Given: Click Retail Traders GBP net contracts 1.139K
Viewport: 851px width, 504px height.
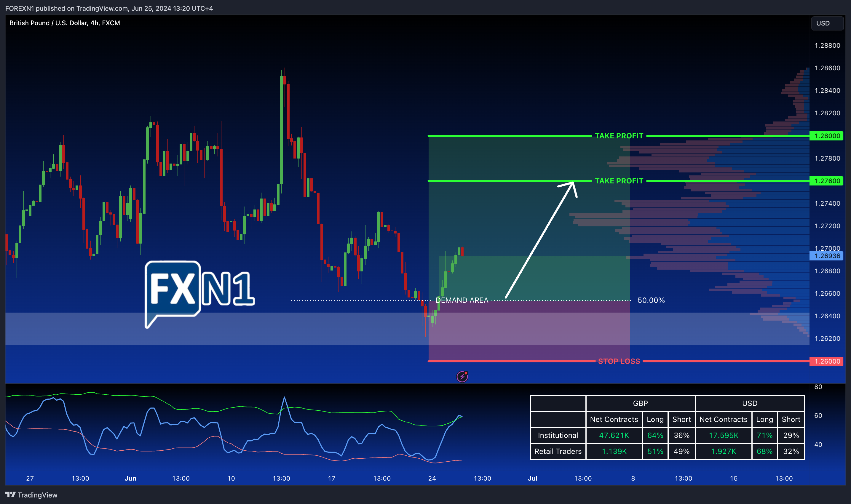Looking at the screenshot, I should [614, 451].
